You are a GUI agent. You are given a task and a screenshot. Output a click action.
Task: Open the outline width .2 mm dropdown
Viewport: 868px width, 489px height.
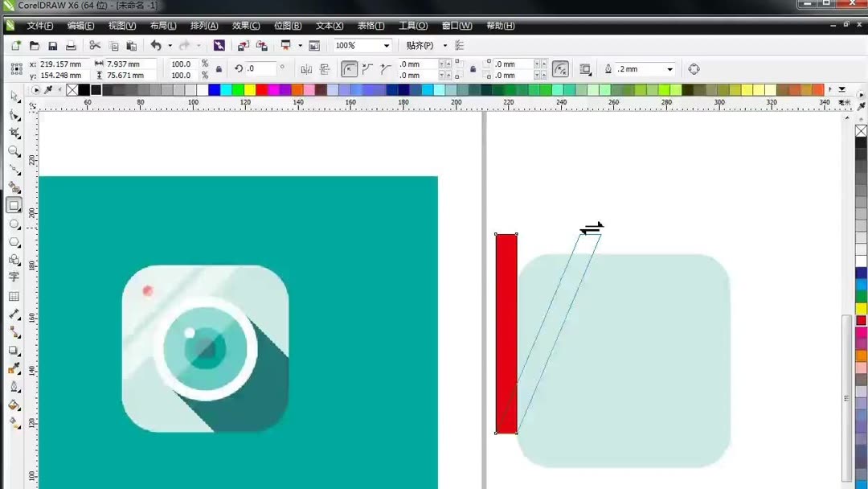coord(669,69)
